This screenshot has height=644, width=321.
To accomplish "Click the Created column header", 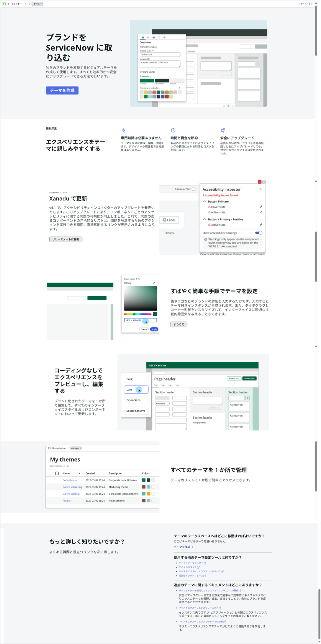I will pos(90,473).
